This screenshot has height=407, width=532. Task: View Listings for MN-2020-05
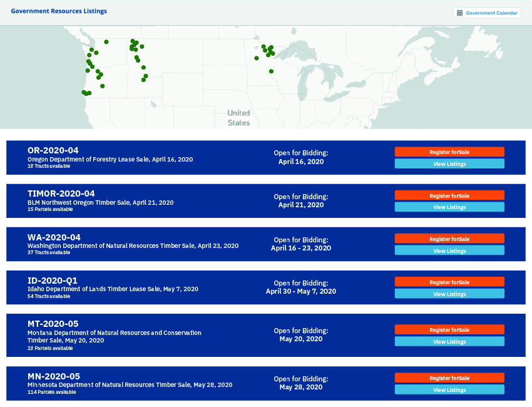click(x=449, y=389)
